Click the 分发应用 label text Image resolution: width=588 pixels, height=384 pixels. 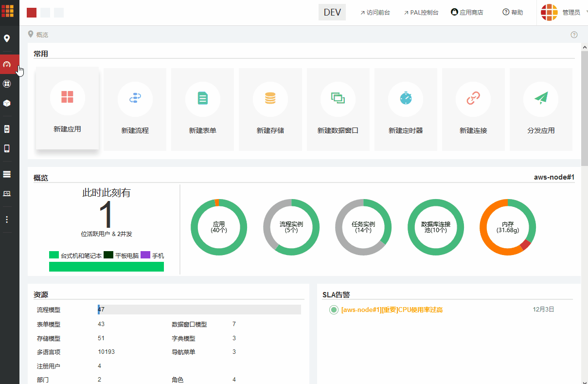point(541,130)
